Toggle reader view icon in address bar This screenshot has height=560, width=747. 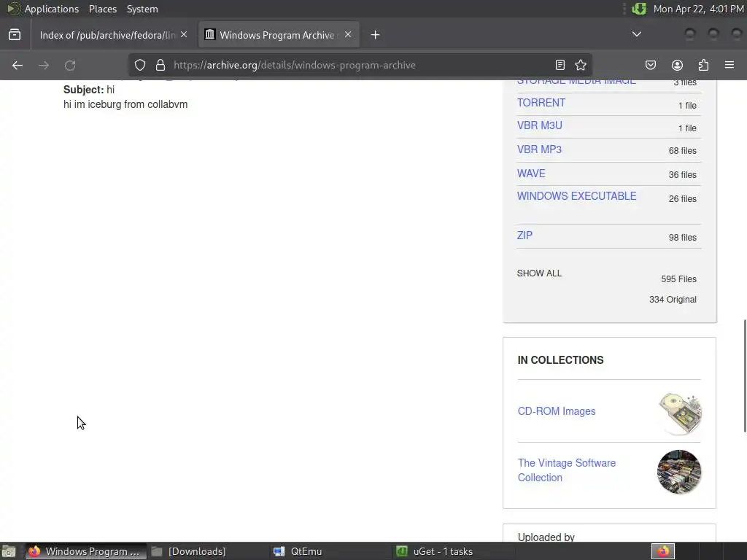[x=560, y=65]
